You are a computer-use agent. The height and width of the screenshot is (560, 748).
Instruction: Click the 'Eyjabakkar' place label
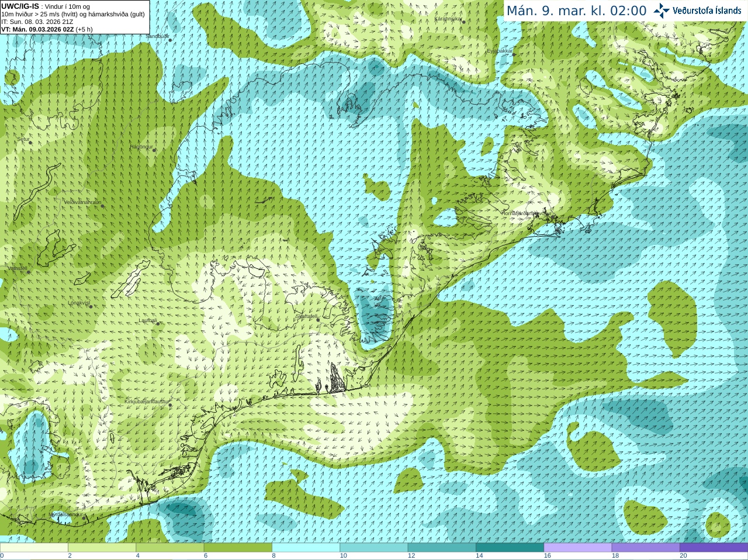(x=500, y=51)
